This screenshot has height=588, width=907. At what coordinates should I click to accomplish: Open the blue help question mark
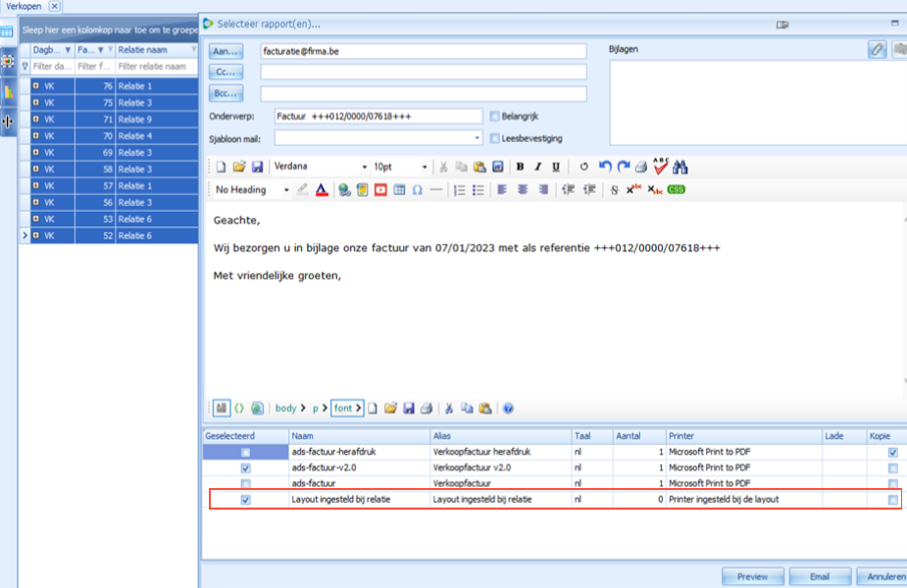tap(508, 409)
